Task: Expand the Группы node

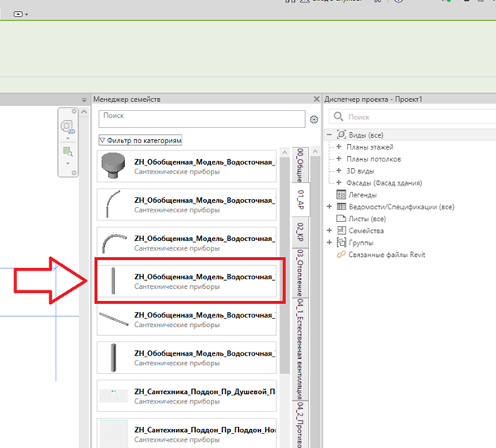Action: 330,243
